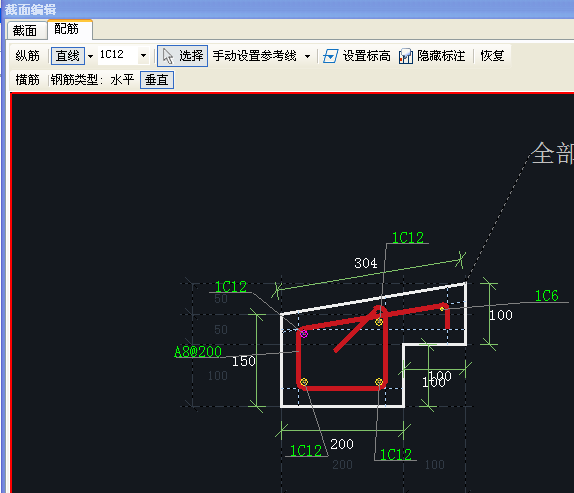Open the dropdown arrow next to 直线
Screen dimensions: 574x493
(x=90, y=56)
